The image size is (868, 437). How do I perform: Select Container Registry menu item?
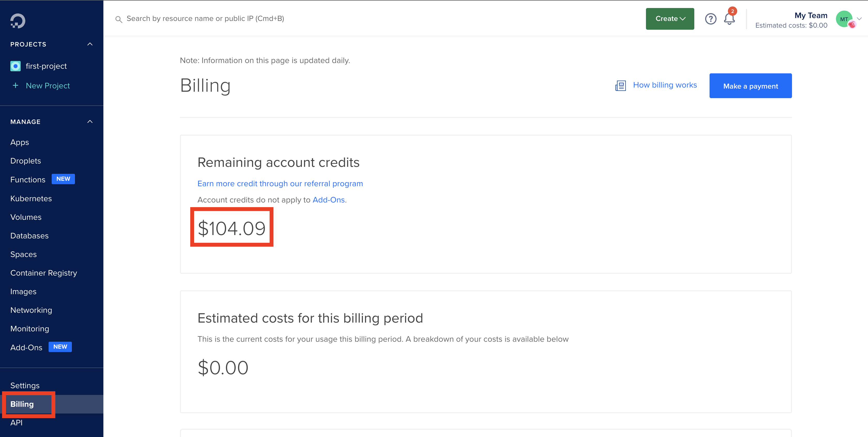(x=43, y=273)
